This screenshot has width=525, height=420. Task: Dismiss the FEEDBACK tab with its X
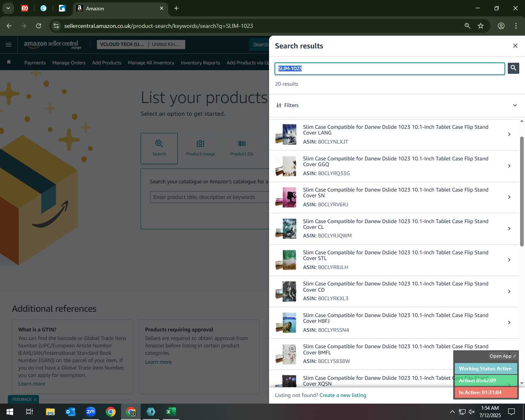[x=35, y=399]
